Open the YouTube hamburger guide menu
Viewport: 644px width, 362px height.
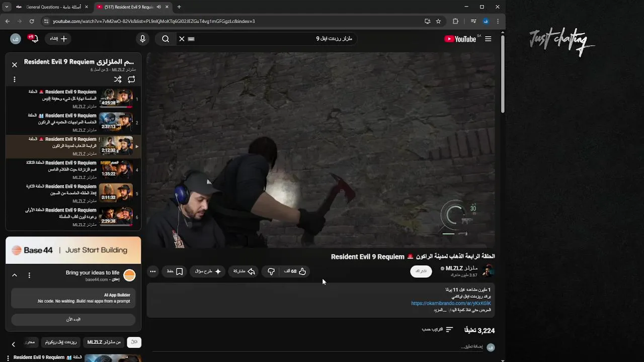488,39
